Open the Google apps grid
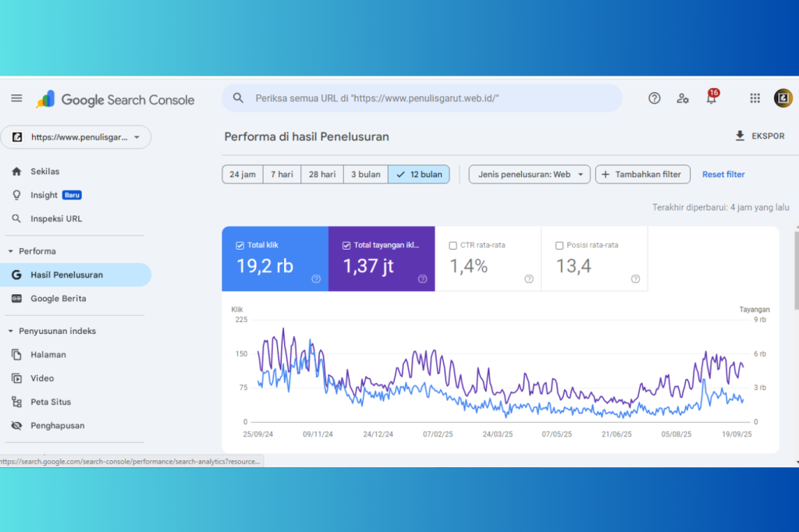 point(755,98)
